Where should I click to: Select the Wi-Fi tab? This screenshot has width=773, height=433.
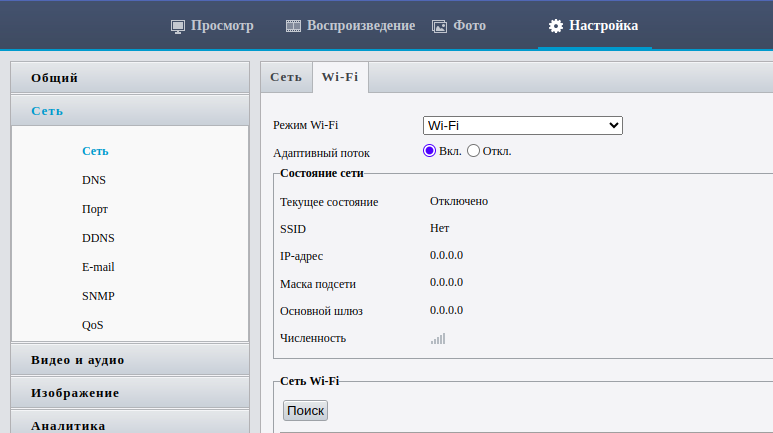pos(340,77)
